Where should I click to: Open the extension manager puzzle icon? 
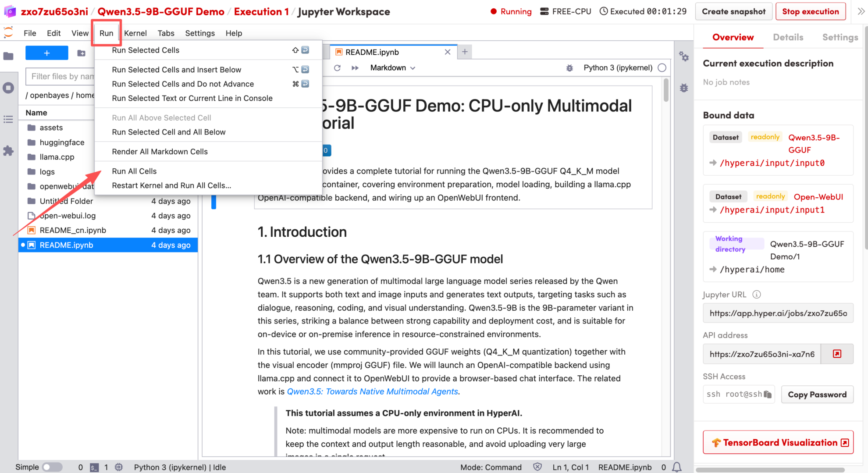(8, 151)
